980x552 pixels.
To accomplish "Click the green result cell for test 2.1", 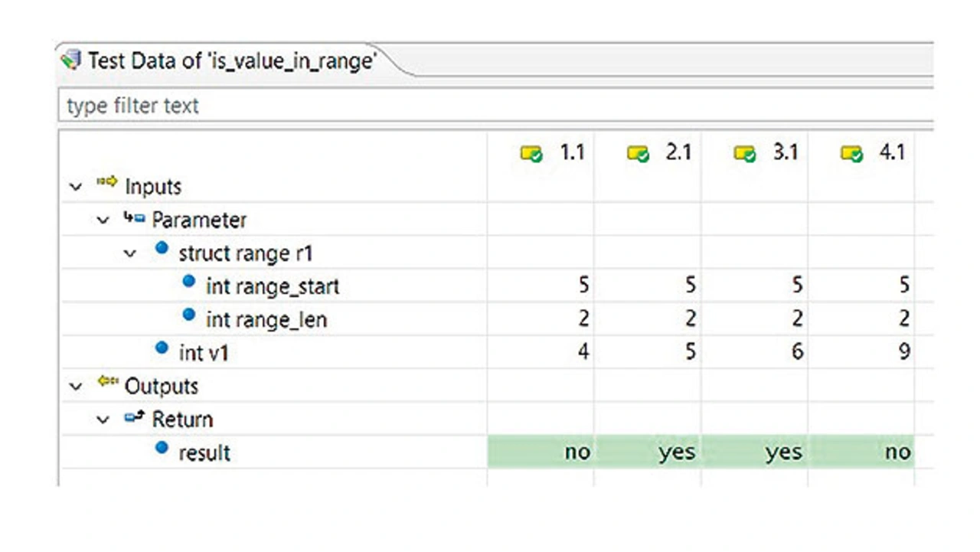I will point(647,452).
